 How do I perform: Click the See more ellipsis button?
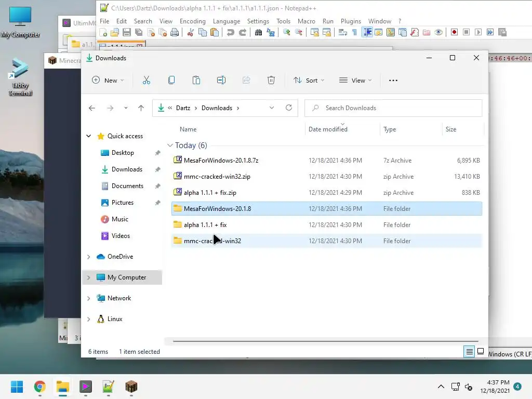point(393,81)
